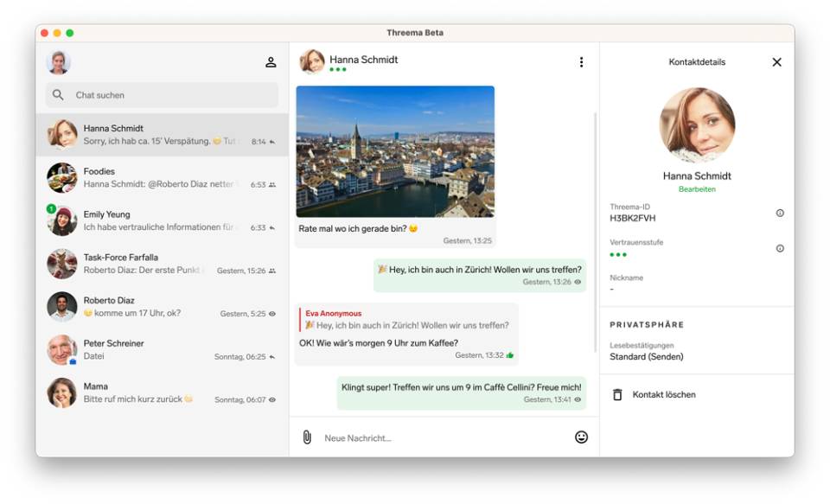Click the group icon on Foodies row
830x504 pixels.
272,185
